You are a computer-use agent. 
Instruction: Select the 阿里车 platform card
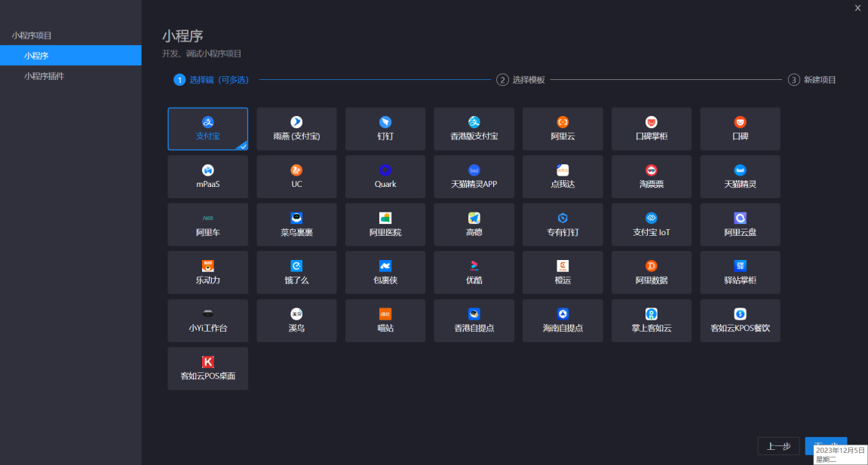tap(207, 225)
